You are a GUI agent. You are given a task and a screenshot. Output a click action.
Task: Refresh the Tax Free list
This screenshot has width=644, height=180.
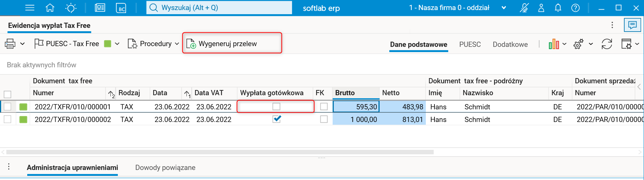607,44
